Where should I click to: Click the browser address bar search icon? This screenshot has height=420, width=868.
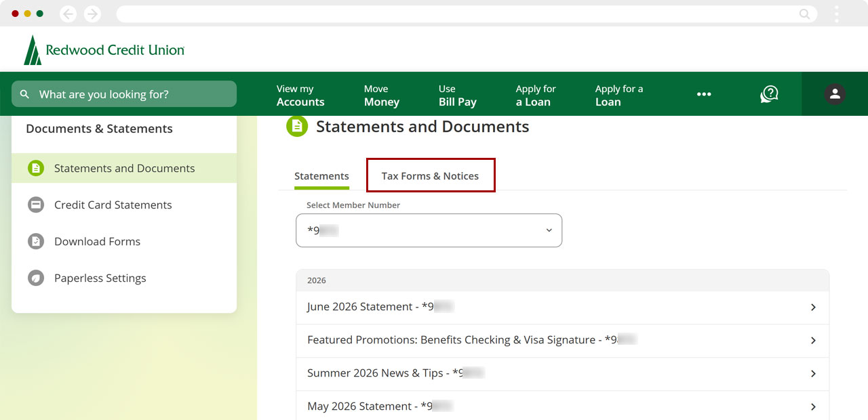805,14
